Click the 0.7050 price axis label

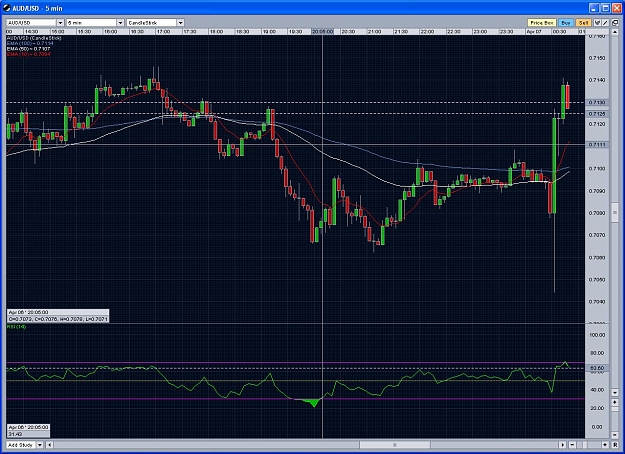point(597,279)
